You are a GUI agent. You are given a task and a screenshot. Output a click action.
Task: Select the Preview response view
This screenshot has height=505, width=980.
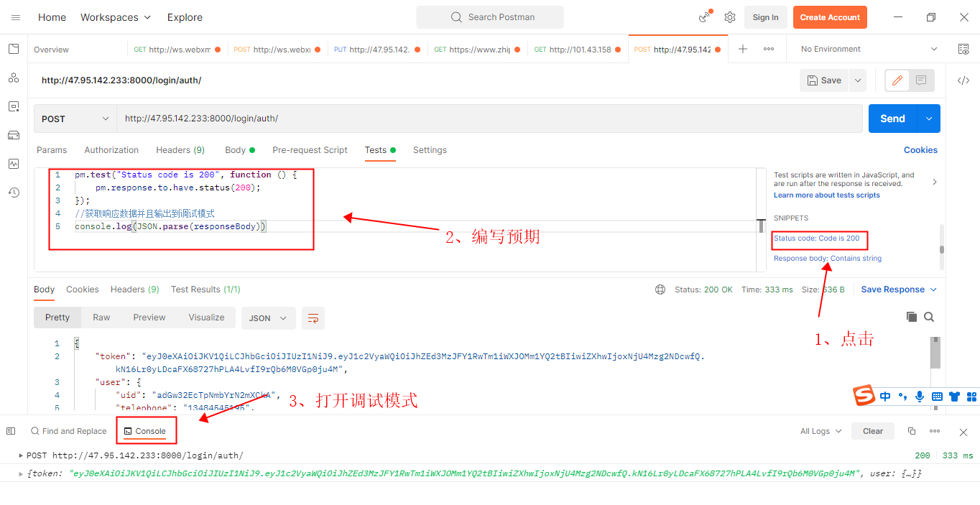(149, 318)
